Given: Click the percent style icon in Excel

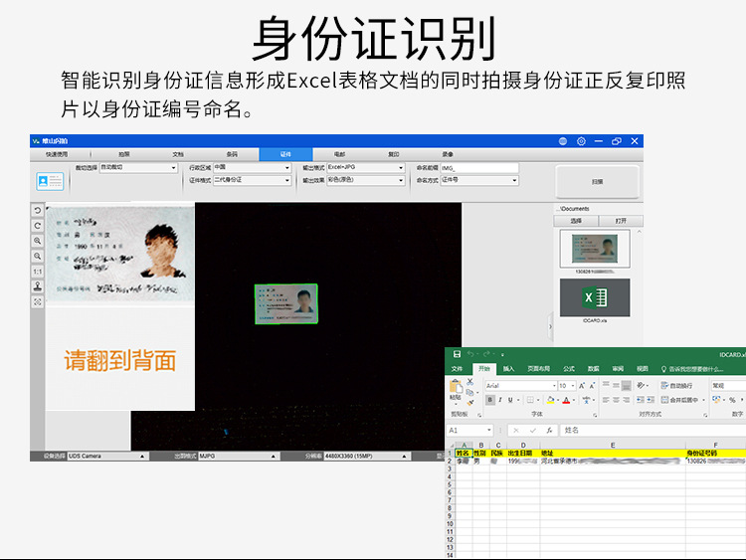Looking at the screenshot, I should 732,400.
